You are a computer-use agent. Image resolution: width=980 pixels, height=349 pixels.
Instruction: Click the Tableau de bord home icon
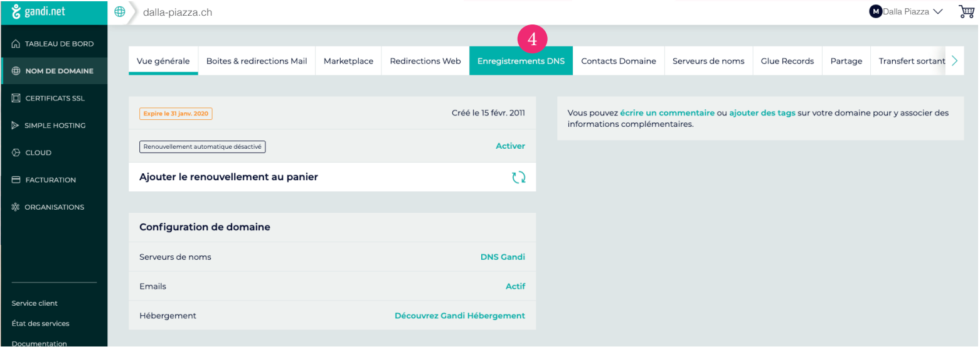16,44
